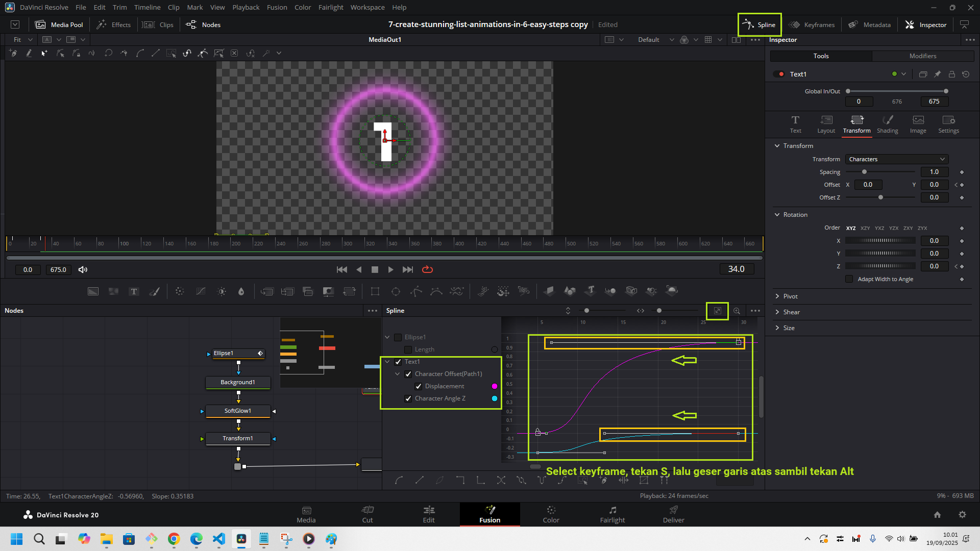Viewport: 980px width, 551px height.
Task: Uncheck the Displacement spline checkbox
Action: [419, 386]
